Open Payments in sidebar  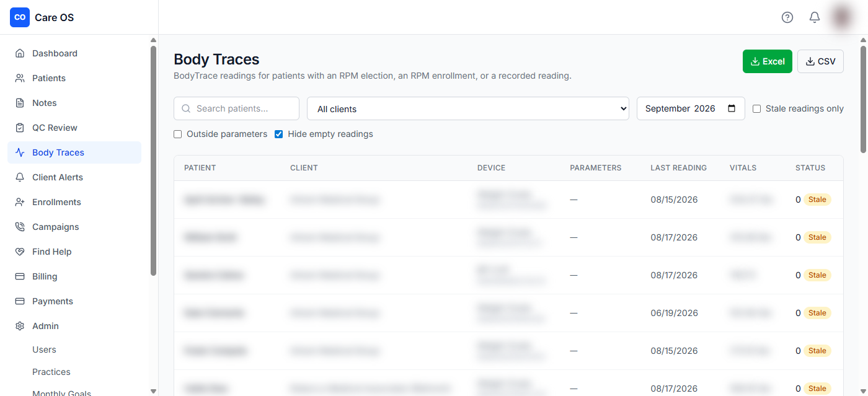[74, 301]
